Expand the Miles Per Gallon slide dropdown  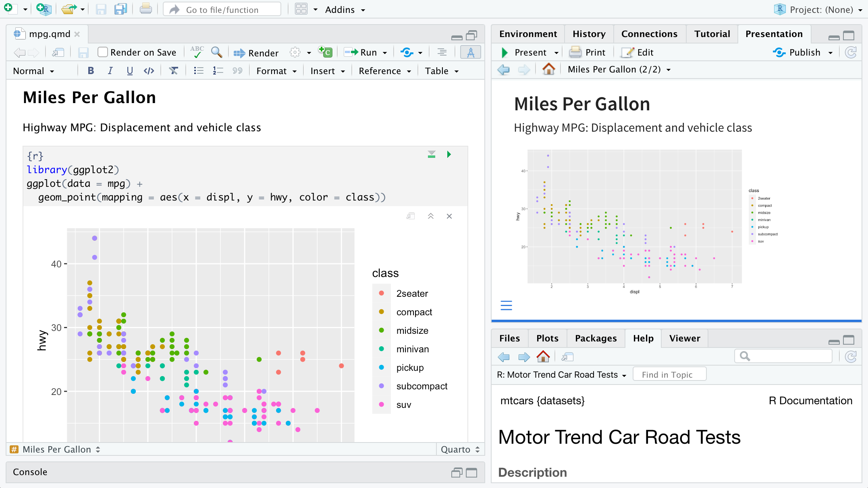[x=619, y=69]
